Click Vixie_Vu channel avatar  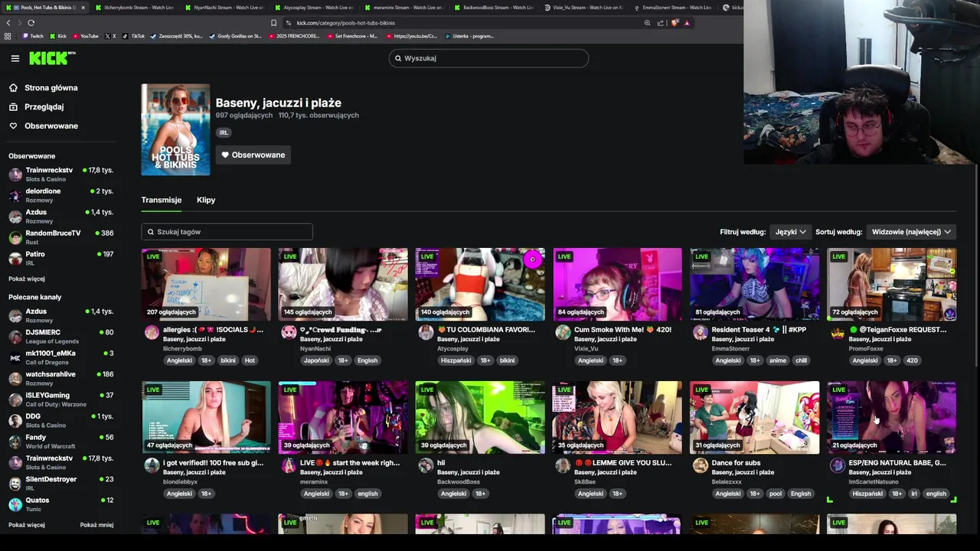563,332
